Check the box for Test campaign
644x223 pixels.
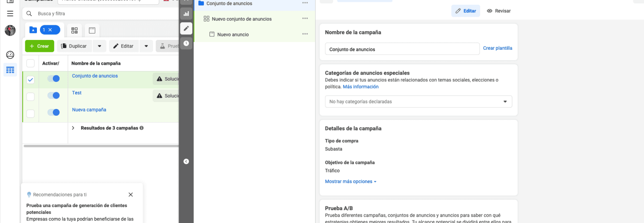[30, 96]
